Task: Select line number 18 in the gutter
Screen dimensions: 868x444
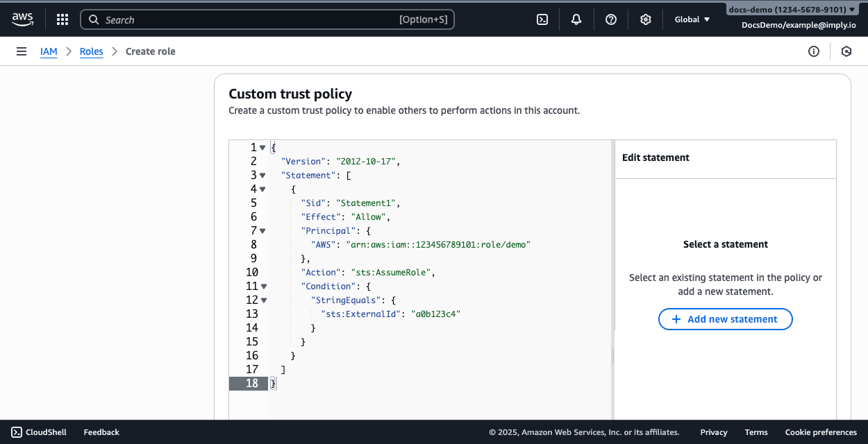Action: (249, 384)
